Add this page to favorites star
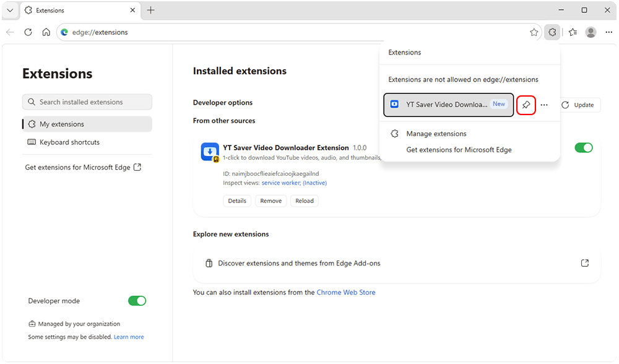This screenshot has height=364, width=619. click(534, 32)
